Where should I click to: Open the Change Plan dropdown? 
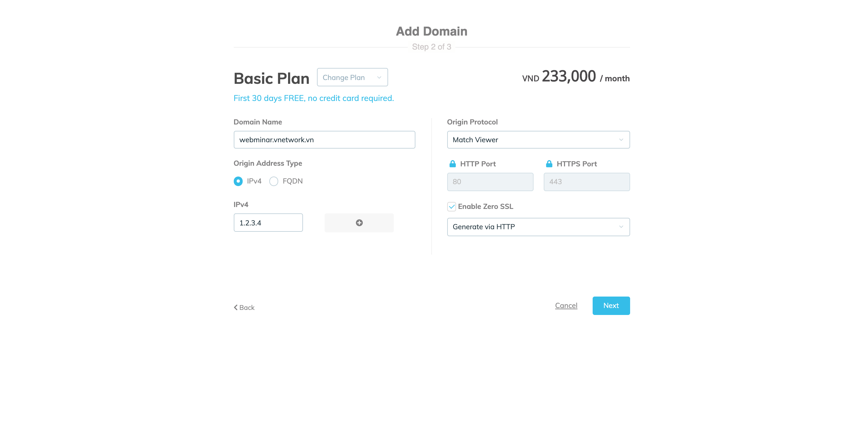pyautogui.click(x=352, y=77)
